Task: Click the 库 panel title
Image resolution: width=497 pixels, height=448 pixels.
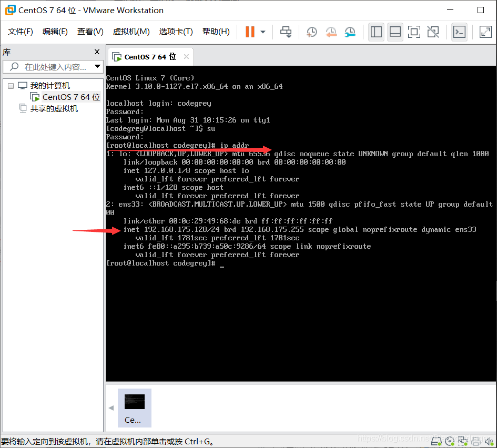Action: coord(7,52)
